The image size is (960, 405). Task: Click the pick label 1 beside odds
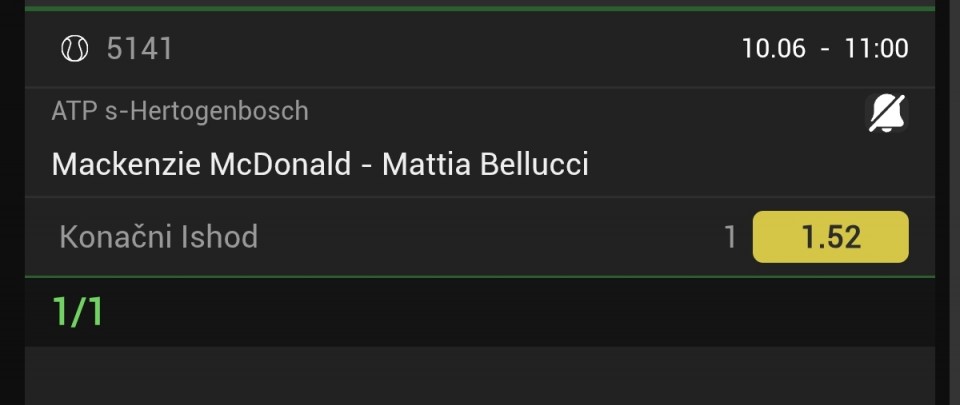click(x=730, y=237)
